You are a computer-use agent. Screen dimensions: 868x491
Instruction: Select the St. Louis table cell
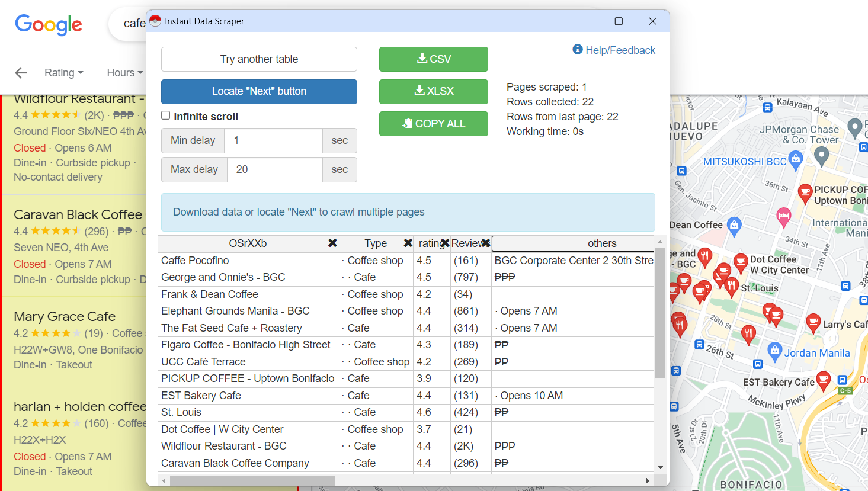pos(248,412)
